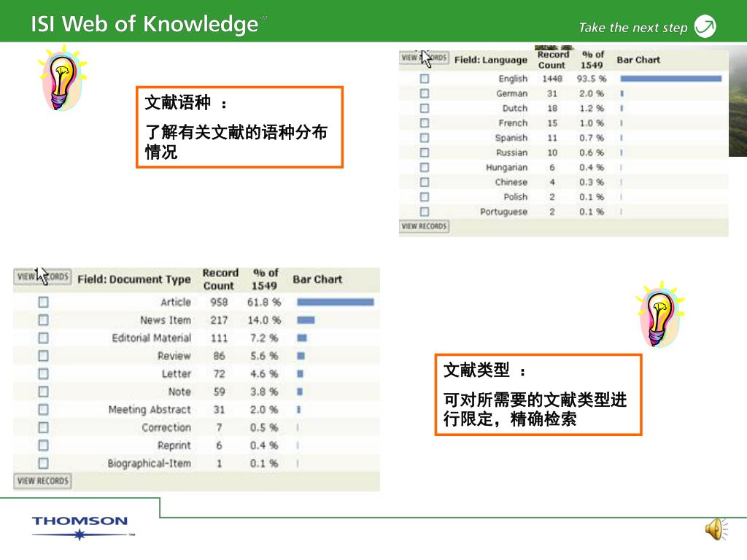Click the 文献语种 text box
The width and height of the screenshot is (747, 560).
pos(239,127)
